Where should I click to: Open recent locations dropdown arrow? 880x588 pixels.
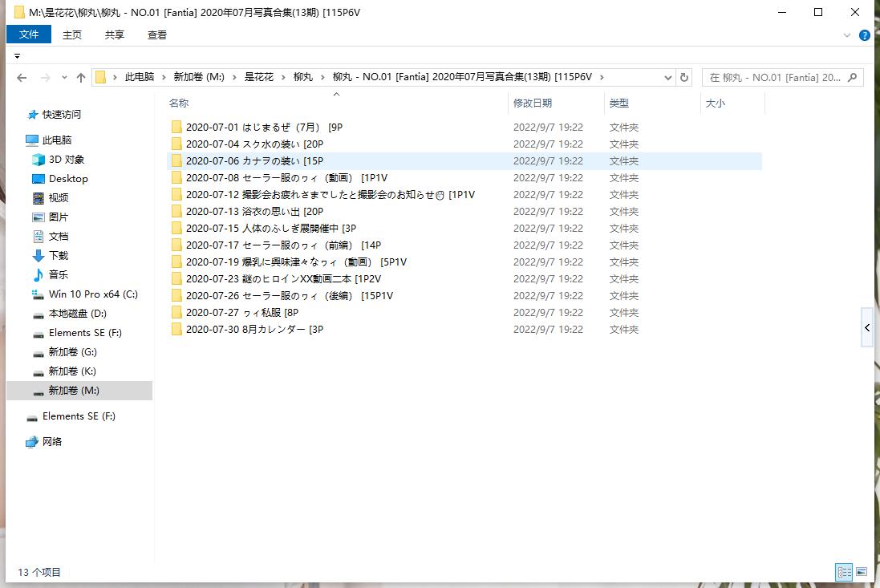click(x=63, y=78)
